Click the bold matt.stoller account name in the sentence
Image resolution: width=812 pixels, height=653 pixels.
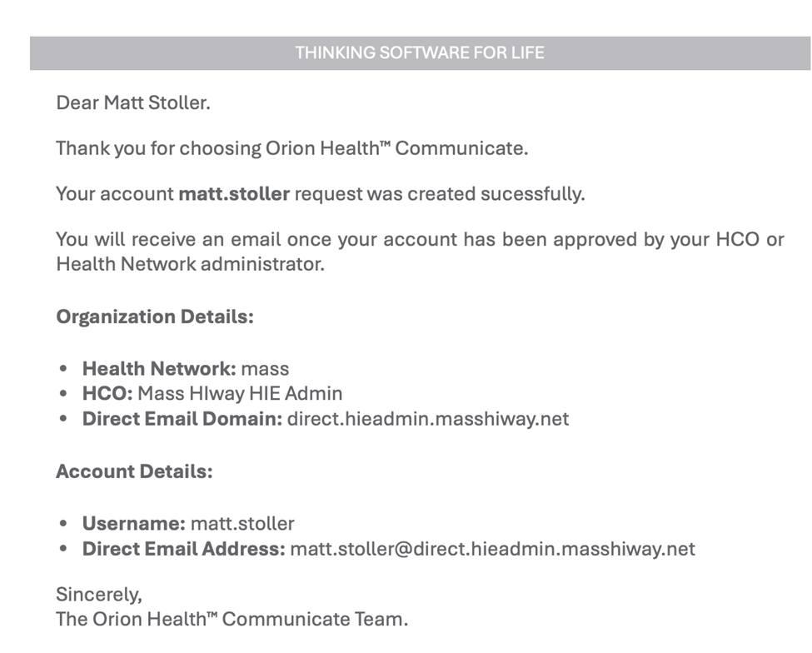click(x=234, y=194)
